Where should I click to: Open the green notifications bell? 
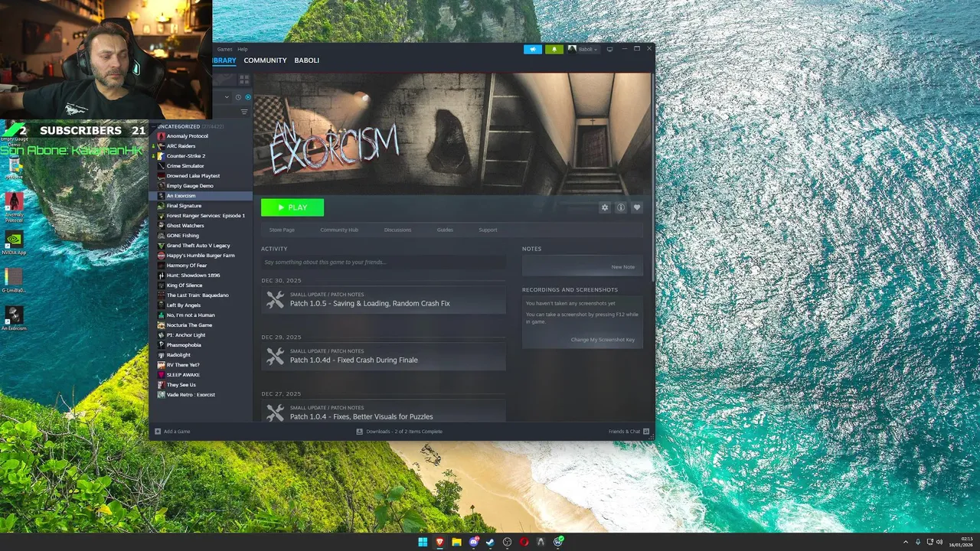554,49
